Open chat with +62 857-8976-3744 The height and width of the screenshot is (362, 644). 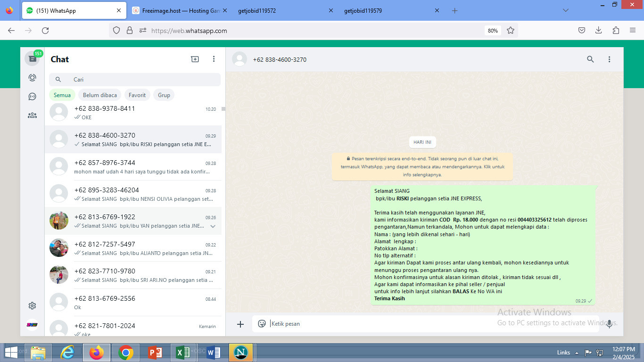tap(133, 167)
